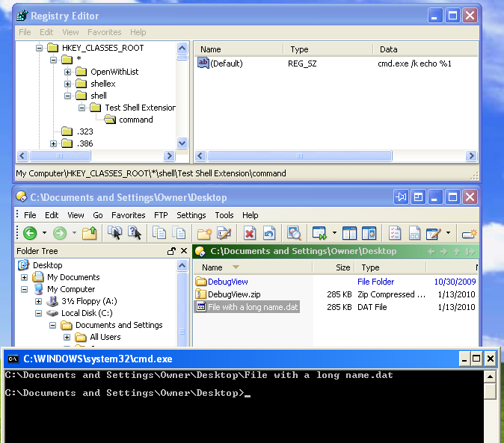The height and width of the screenshot is (443, 504).
Task: Expand My Documents in the Folder Tree
Action: click(x=25, y=277)
